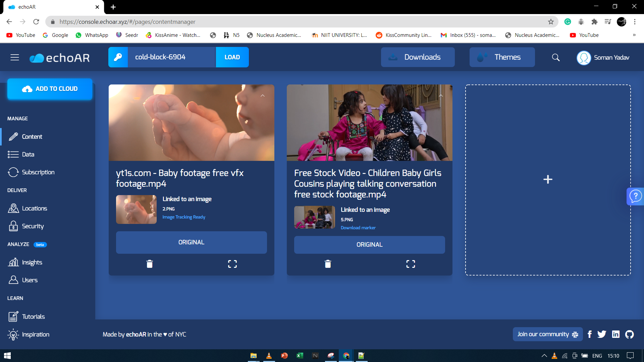View Insights analytics panel
Image resolution: width=644 pixels, height=362 pixels.
(32, 262)
